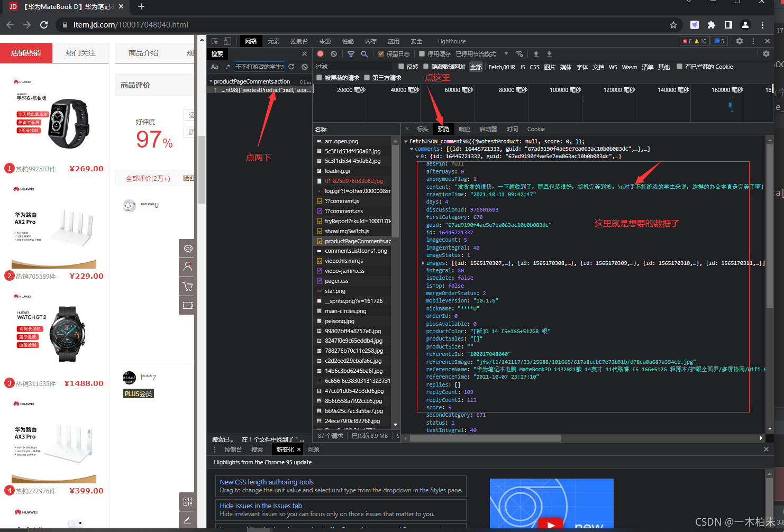784x532 pixels.
Task: Select loading.gif request row
Action: 353,171
